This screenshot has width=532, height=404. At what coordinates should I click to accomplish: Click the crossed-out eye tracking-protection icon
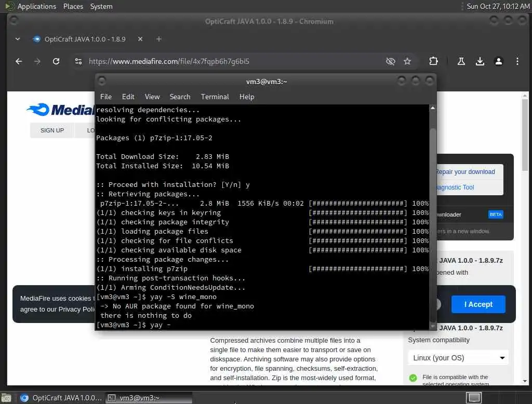click(x=391, y=61)
